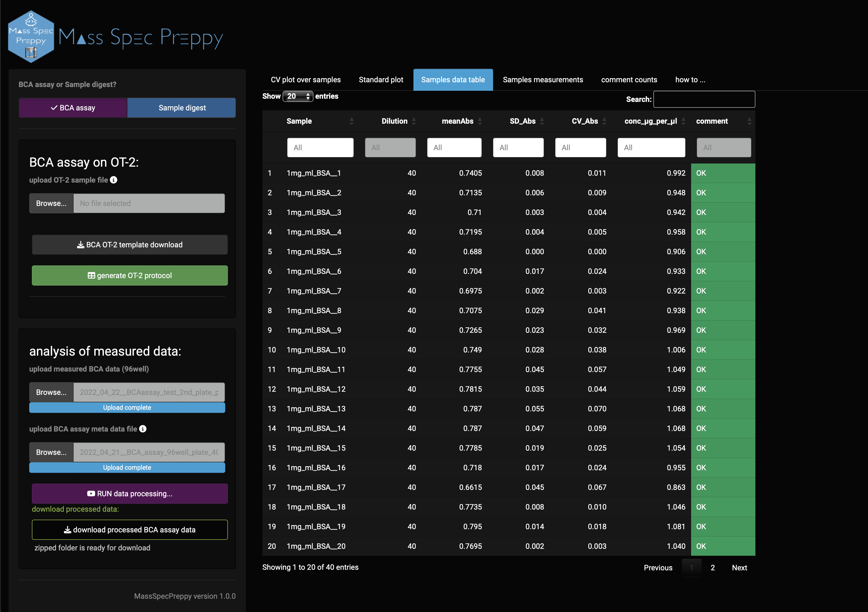Click generate OT-2 protocol button

pyautogui.click(x=130, y=275)
